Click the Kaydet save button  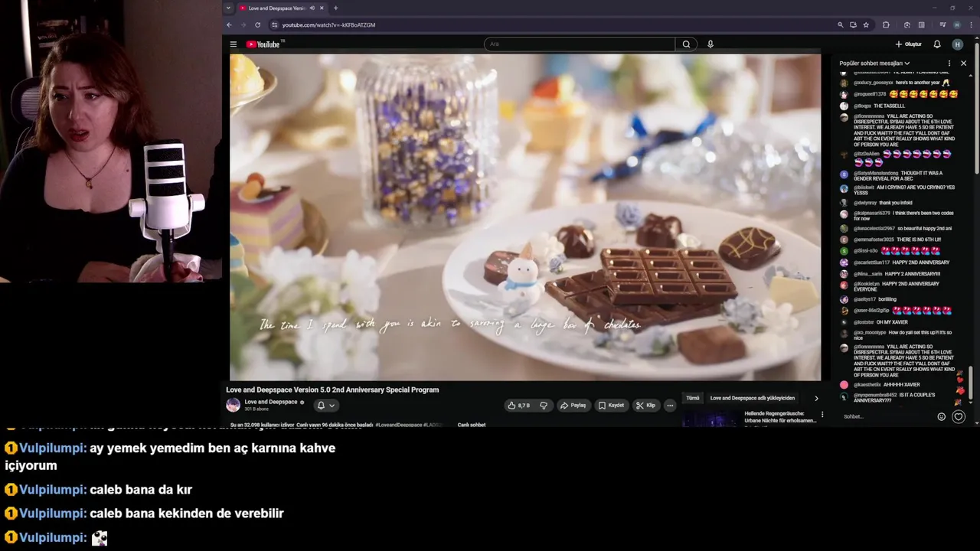pyautogui.click(x=611, y=406)
